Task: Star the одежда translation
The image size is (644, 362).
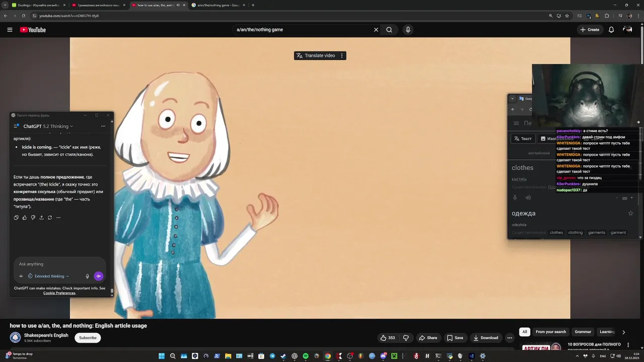Action: coord(630,213)
